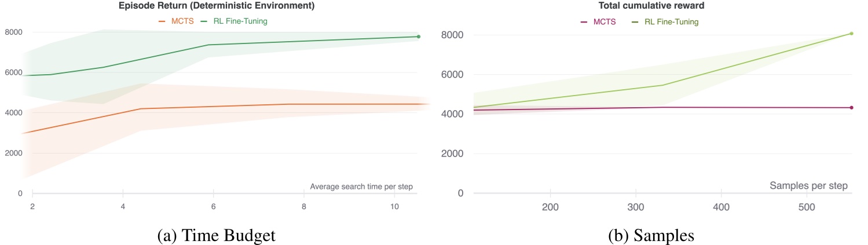
Task: Click the x-axis tick label 500
Action: [807, 207]
